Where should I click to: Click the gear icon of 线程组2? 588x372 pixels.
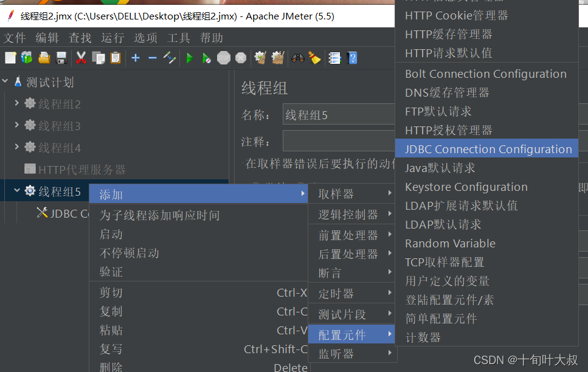click(30, 103)
